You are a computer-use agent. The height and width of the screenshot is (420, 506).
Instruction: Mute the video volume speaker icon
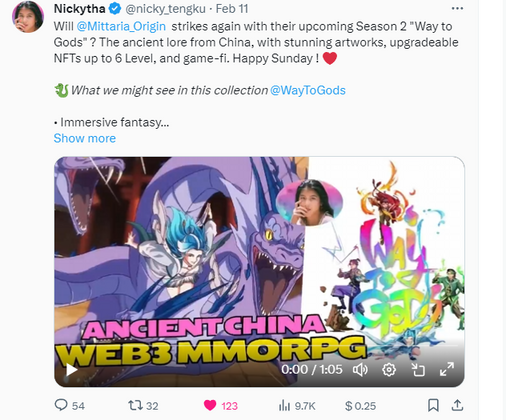coord(360,370)
